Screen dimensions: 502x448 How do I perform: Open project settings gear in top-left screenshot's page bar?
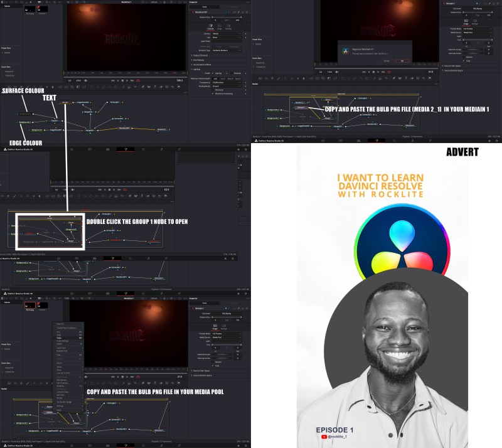click(x=245, y=149)
